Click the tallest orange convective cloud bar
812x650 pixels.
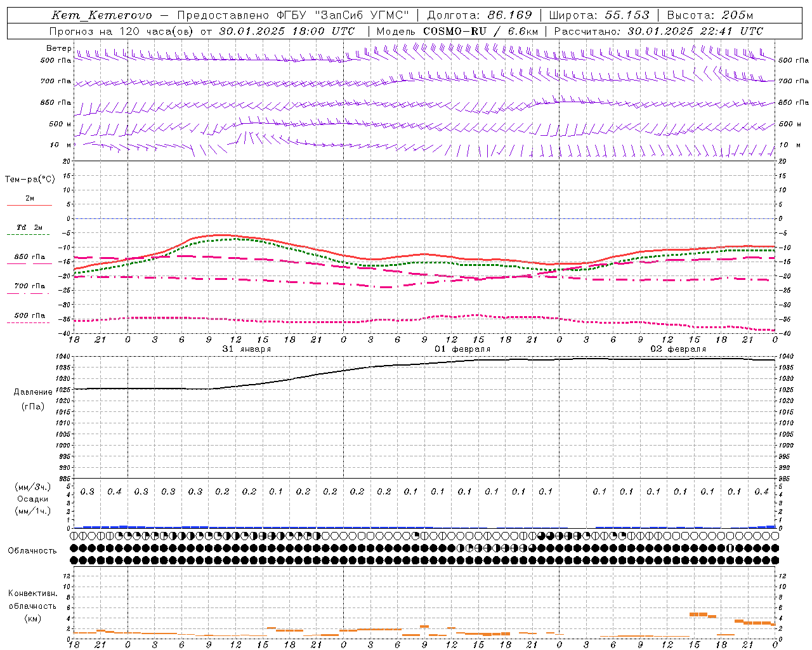click(x=698, y=614)
